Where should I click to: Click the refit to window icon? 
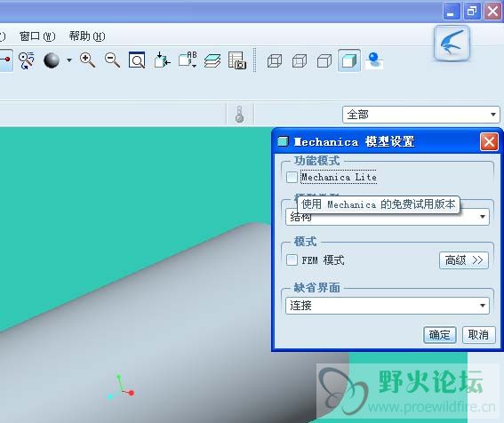[x=137, y=60]
